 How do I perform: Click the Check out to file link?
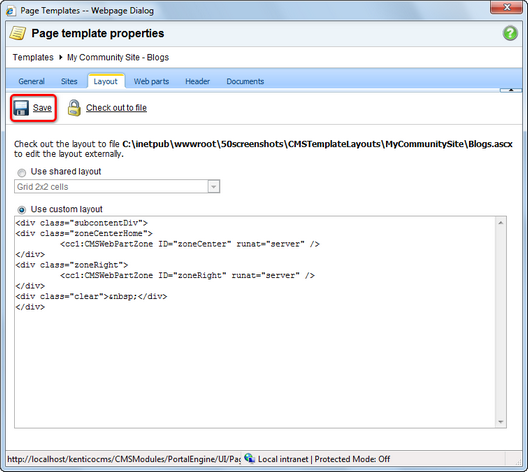pos(116,108)
